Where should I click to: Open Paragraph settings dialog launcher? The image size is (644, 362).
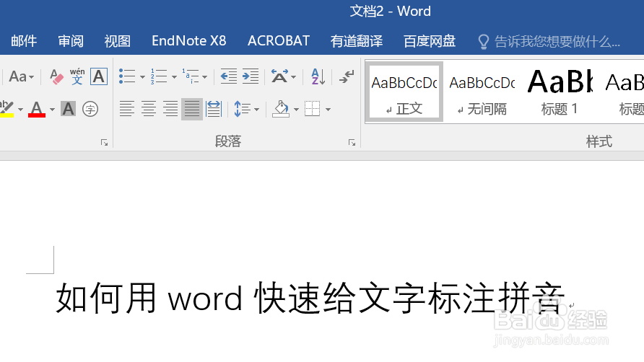352,142
